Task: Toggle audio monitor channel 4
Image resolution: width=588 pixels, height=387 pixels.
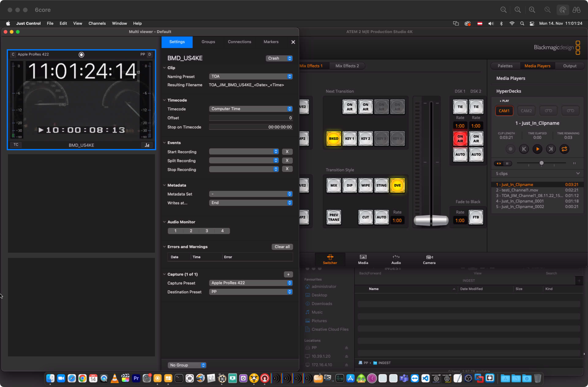Action: [222, 231]
